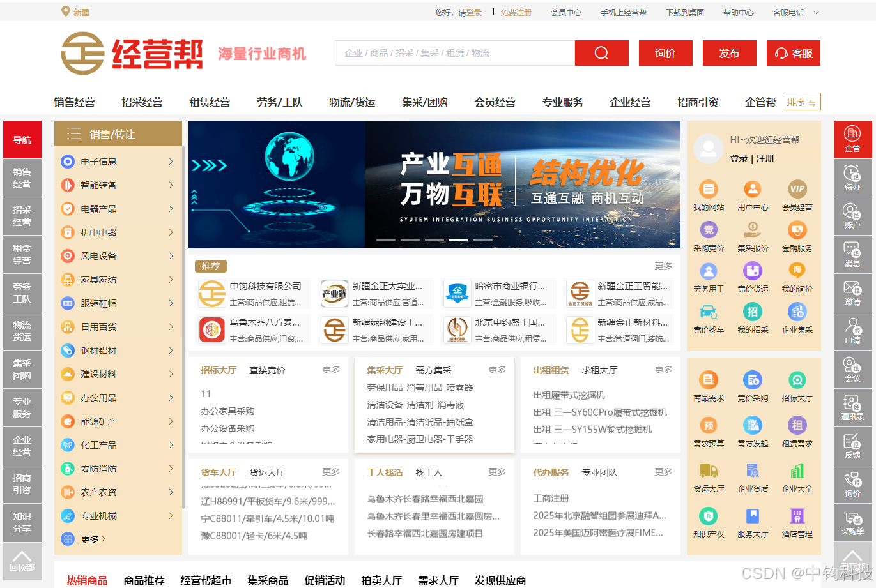Open 会员经营 VIP icon
The image size is (876, 588).
(797, 189)
